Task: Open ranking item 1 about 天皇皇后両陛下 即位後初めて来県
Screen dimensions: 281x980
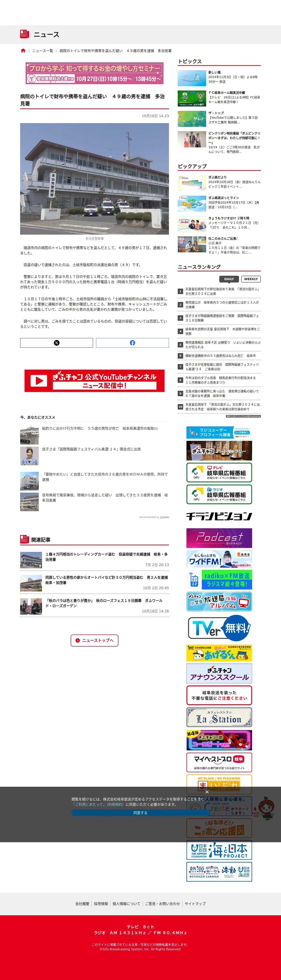Action: (x=219, y=291)
